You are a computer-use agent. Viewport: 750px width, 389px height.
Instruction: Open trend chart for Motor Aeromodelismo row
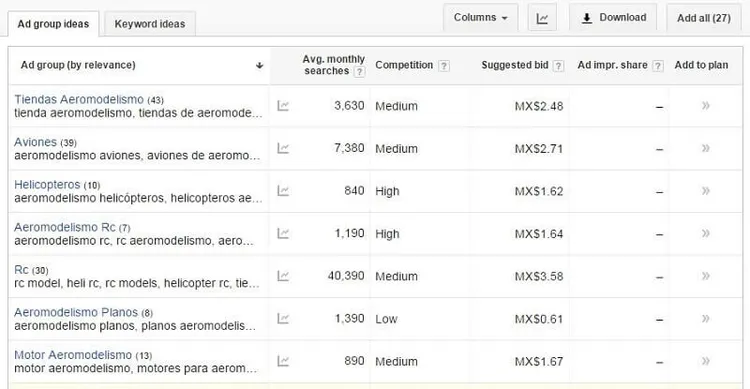click(x=283, y=361)
